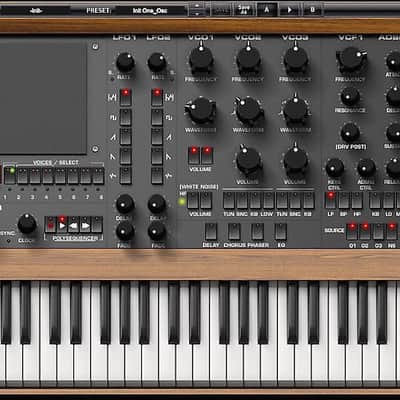The height and width of the screenshot is (400, 400).
Task: Select LFO1 square waveform button
Action: click(x=126, y=117)
